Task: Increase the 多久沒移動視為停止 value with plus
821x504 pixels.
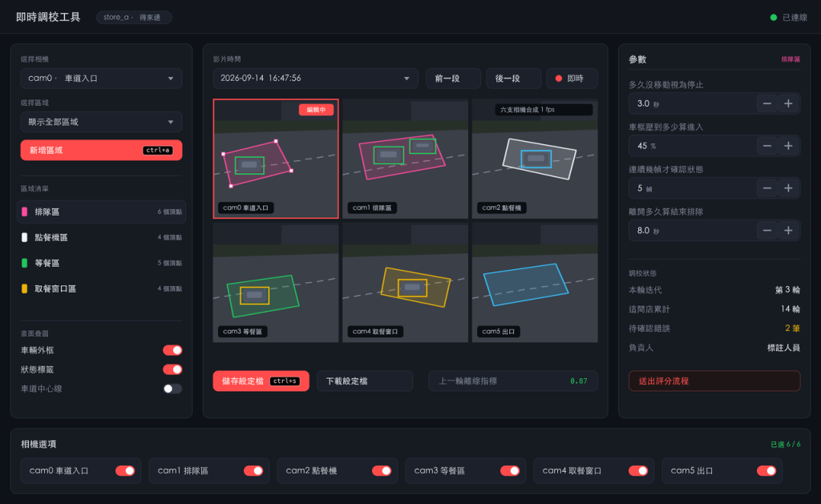Action: tap(788, 103)
